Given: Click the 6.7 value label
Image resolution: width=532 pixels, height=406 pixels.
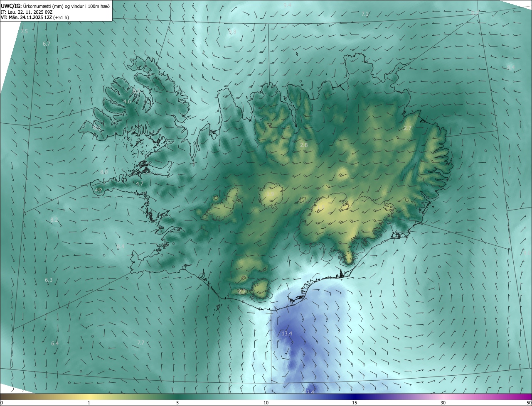Looking at the screenshot, I should tap(47, 44).
